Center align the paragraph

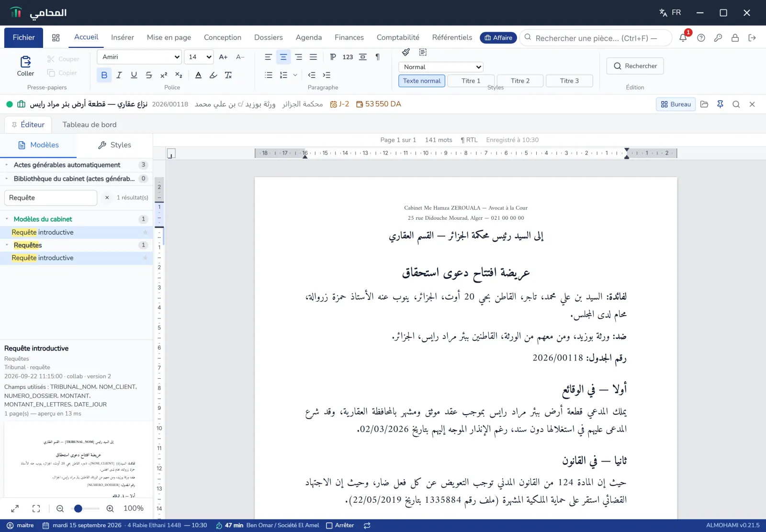click(283, 57)
